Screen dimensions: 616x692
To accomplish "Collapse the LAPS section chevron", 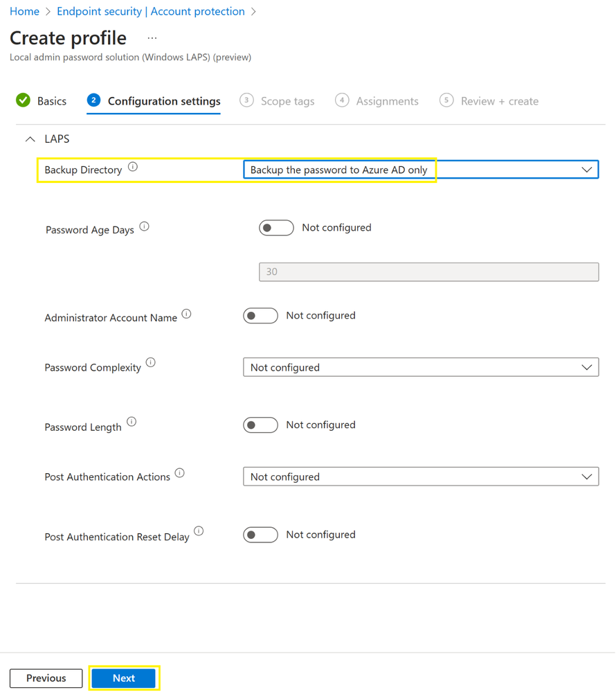I will 30,139.
